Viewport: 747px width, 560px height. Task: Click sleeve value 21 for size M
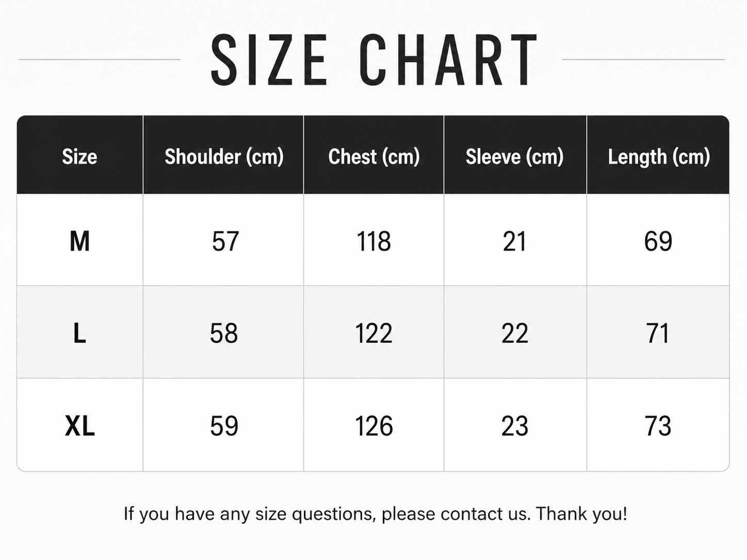point(515,241)
